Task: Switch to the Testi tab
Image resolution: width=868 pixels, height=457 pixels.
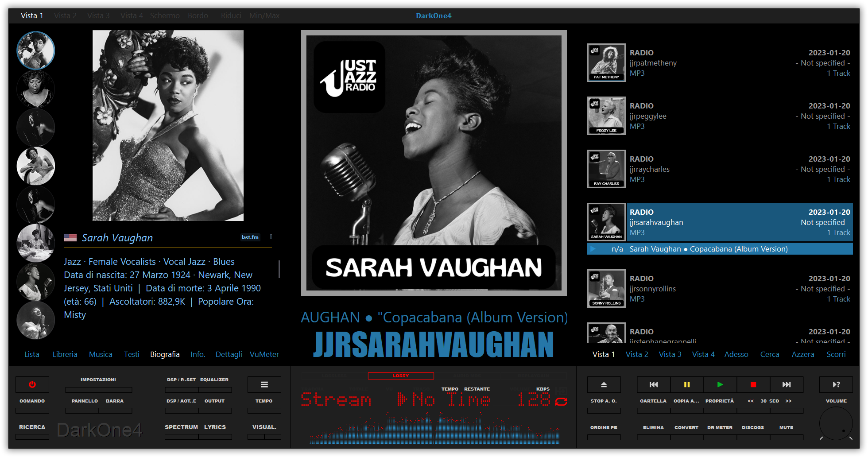Action: click(132, 354)
